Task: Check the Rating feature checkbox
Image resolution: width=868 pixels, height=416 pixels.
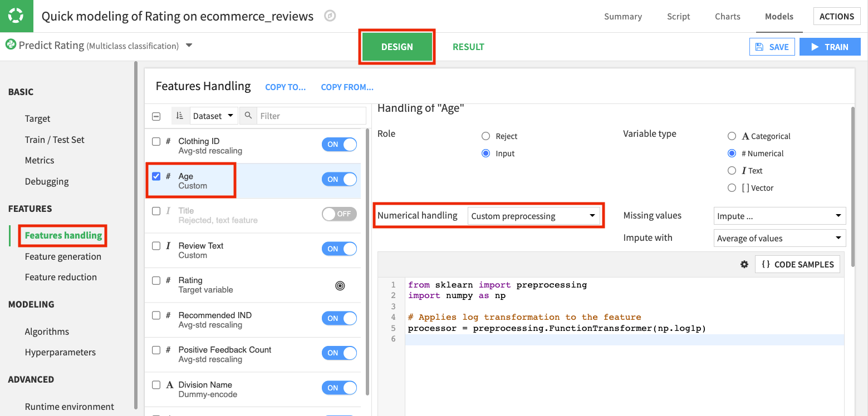Action: pos(156,280)
